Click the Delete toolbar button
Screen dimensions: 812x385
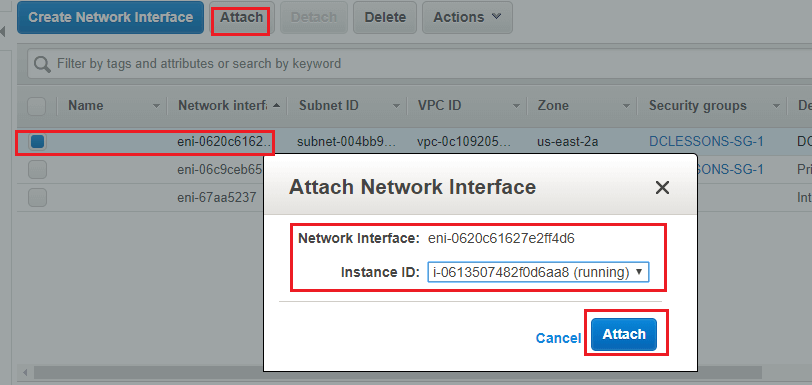pyautogui.click(x=385, y=18)
